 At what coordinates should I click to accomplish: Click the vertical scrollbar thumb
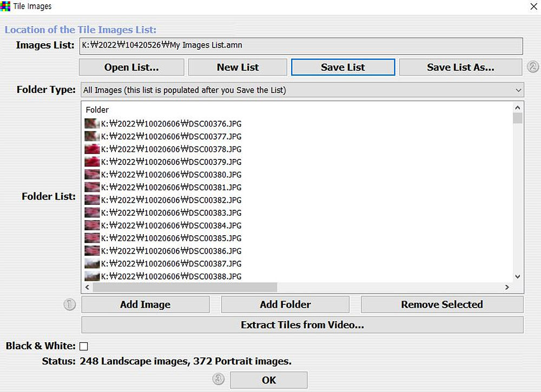pyautogui.click(x=518, y=118)
